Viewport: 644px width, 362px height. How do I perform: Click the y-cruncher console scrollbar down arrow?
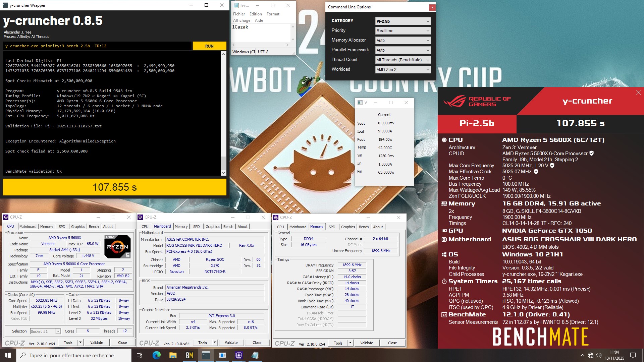(223, 173)
